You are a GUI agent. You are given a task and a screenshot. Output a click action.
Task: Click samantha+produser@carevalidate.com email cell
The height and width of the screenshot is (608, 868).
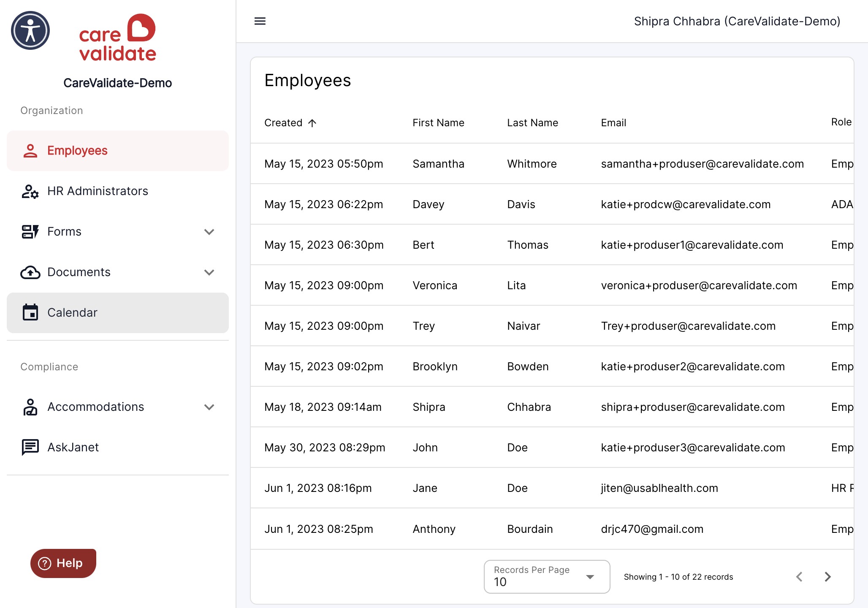pyautogui.click(x=703, y=164)
